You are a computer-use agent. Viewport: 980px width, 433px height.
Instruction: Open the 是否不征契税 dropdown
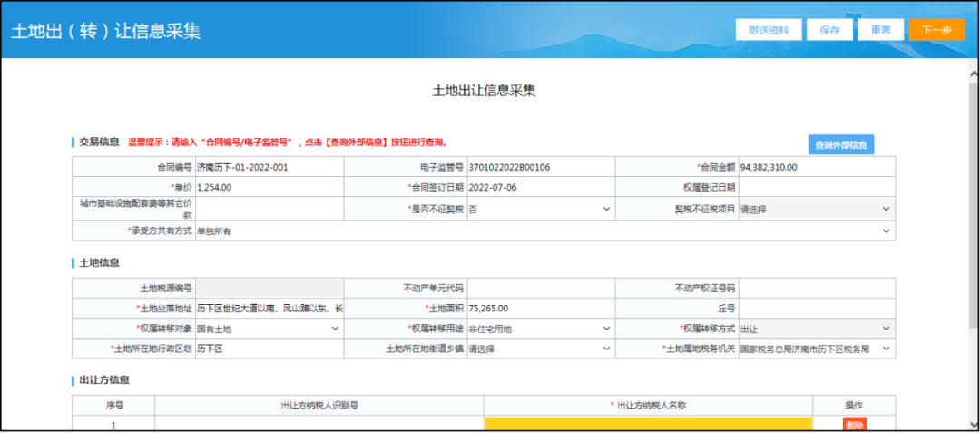coord(539,210)
